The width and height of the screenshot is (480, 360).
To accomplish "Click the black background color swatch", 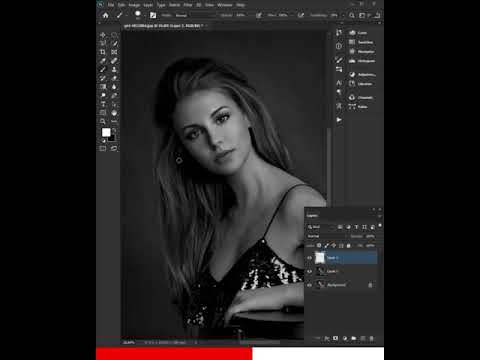I will (112, 138).
